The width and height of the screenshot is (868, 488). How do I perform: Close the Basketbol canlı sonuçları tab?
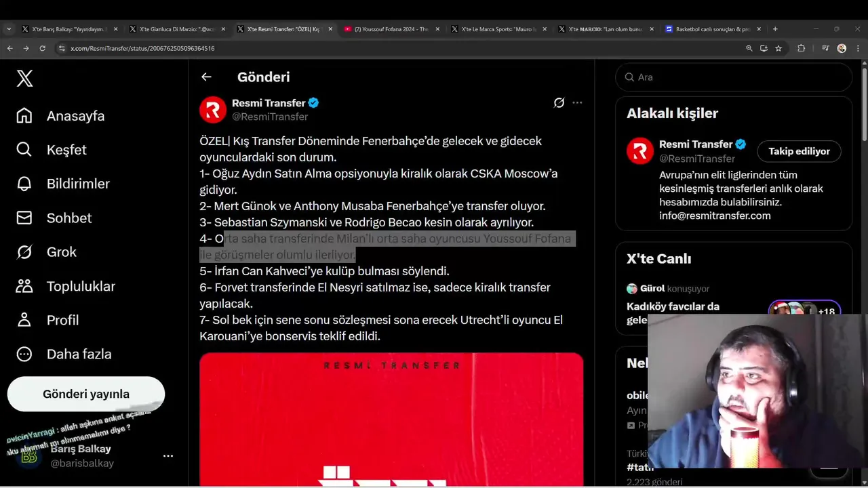pos(759,29)
